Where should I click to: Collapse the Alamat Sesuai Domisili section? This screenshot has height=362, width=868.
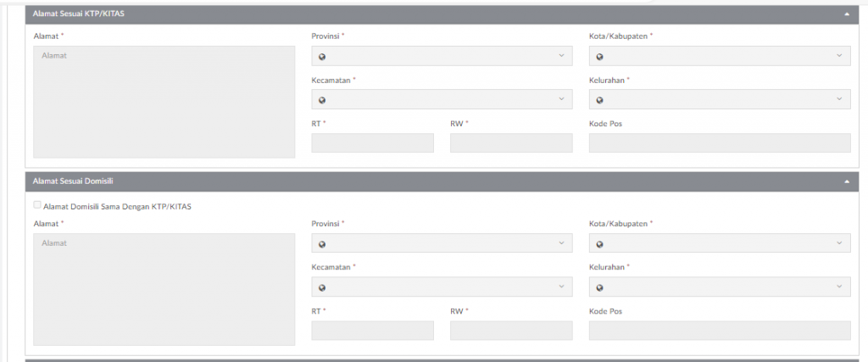pos(847,181)
